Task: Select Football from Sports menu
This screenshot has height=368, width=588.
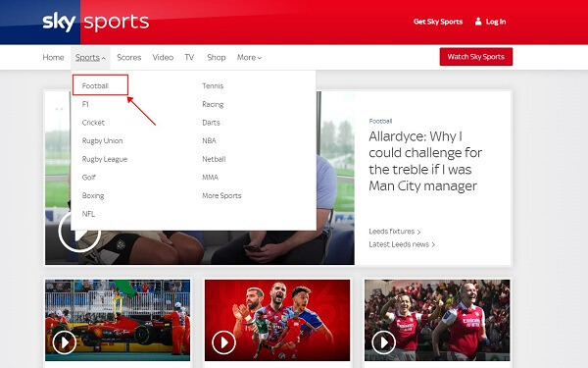Action: click(95, 86)
